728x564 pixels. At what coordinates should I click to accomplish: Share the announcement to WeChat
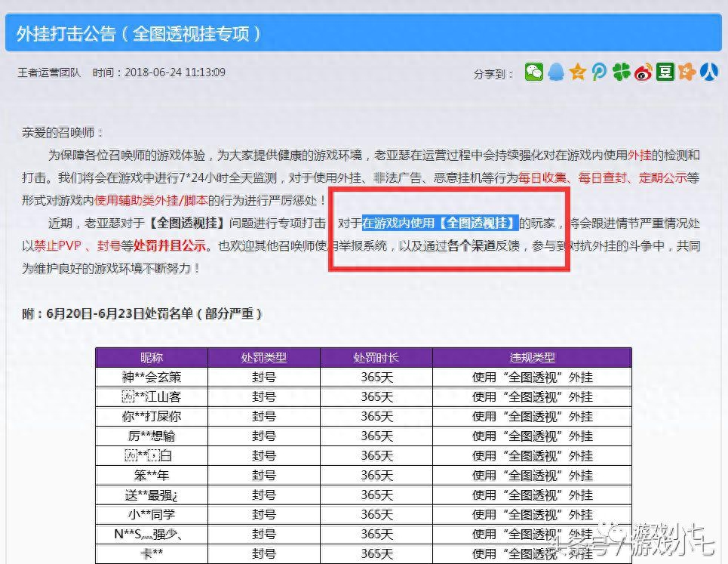pyautogui.click(x=534, y=72)
